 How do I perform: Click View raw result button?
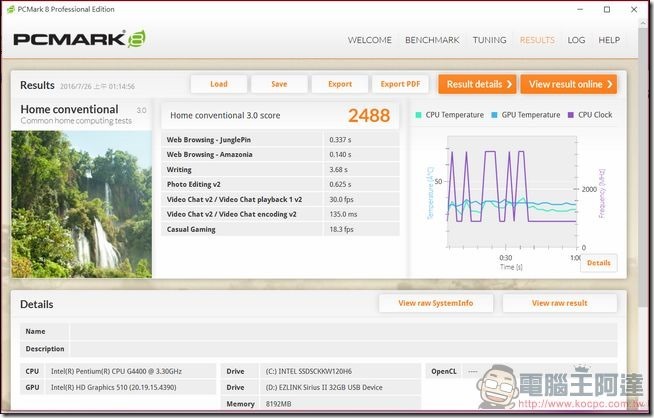[559, 303]
